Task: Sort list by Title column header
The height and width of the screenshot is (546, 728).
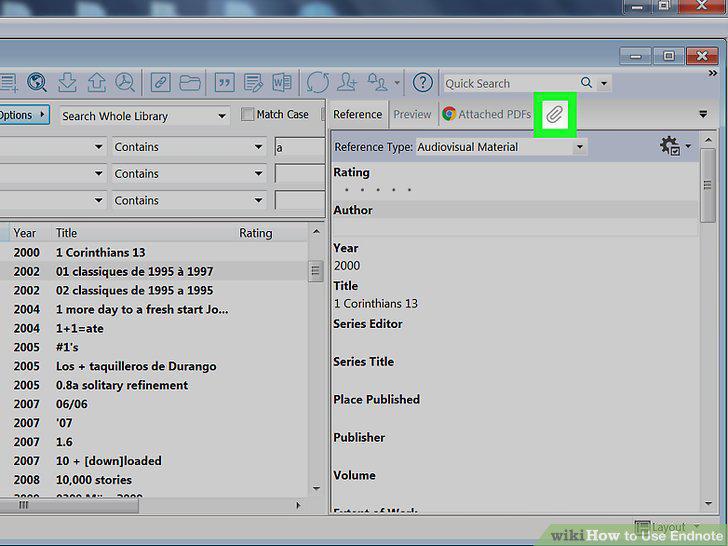Action: 66,233
